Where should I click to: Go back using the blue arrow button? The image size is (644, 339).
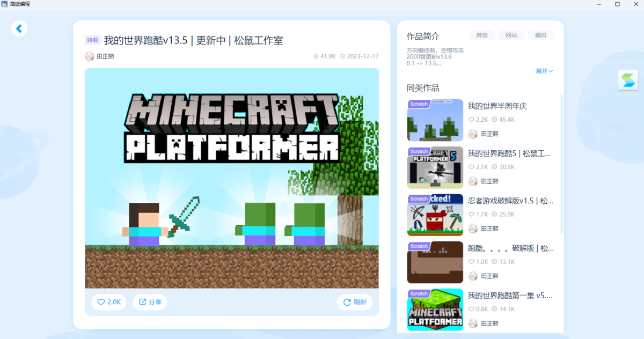19,28
